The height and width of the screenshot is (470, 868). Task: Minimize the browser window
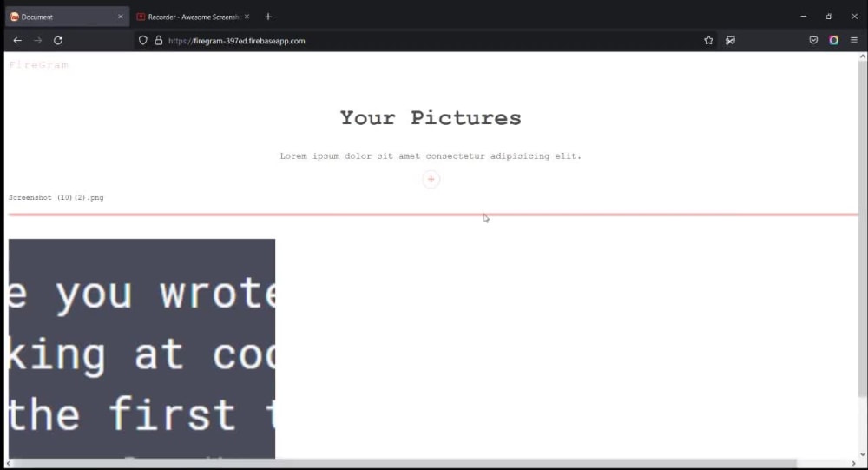(803, 17)
